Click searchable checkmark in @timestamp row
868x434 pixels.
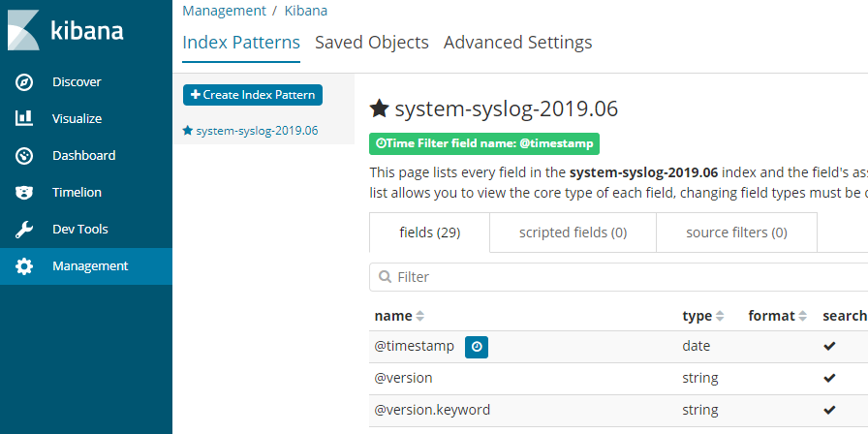click(x=829, y=347)
